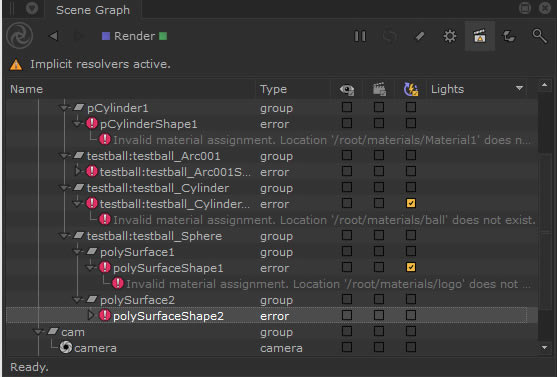The image size is (557, 377).
Task: Toggle viewer visibility checkbox for pCylinder1
Action: click(347, 107)
